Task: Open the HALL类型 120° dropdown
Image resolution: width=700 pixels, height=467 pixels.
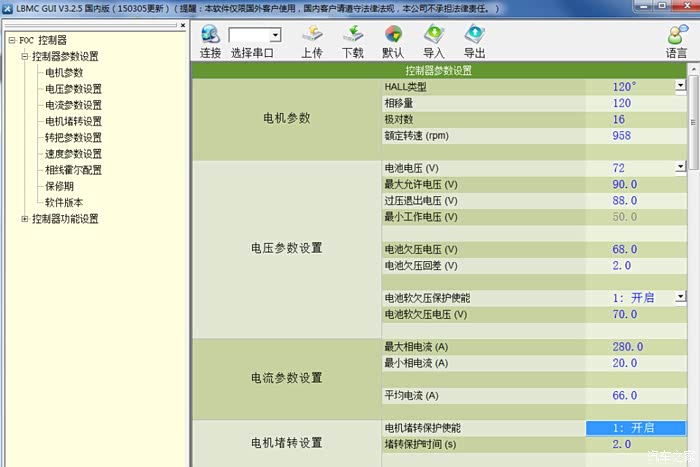Action: coord(680,86)
